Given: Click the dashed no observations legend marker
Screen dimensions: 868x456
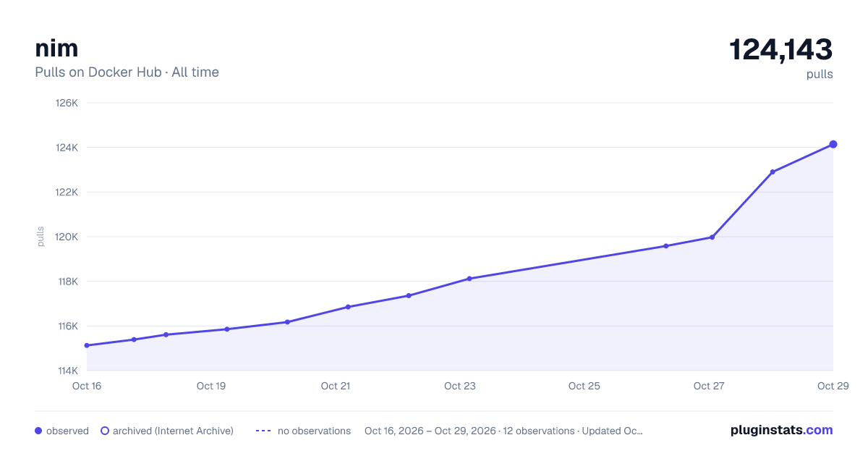Looking at the screenshot, I should (x=263, y=431).
